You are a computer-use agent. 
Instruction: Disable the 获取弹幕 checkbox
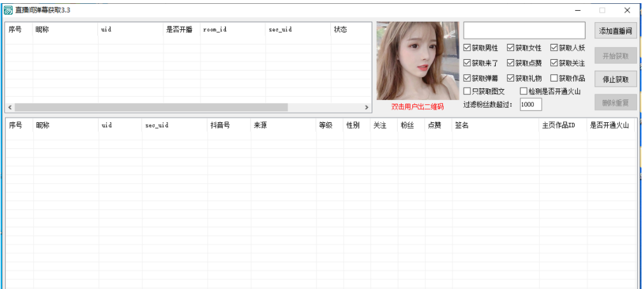(468, 78)
